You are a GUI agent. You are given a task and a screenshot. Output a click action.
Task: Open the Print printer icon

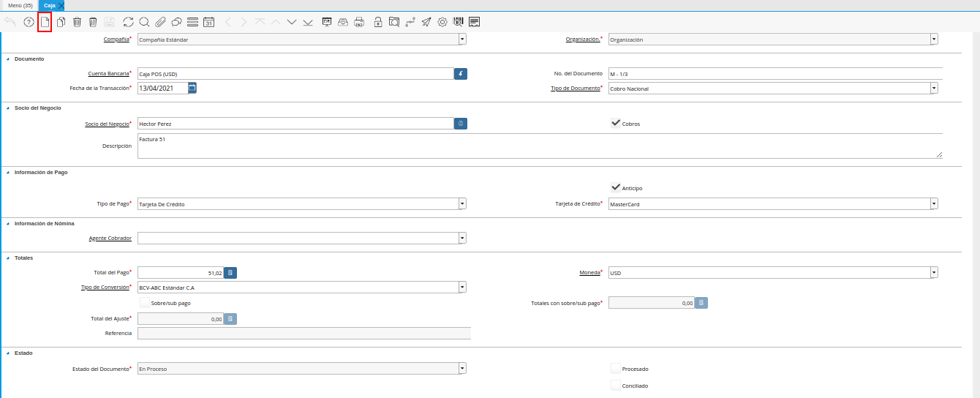pyautogui.click(x=359, y=22)
